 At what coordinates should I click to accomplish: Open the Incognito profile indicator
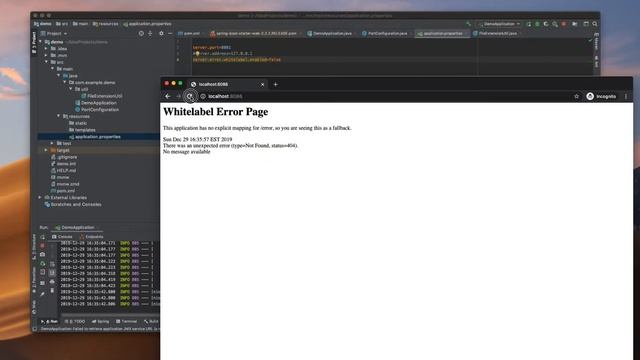pyautogui.click(x=601, y=96)
